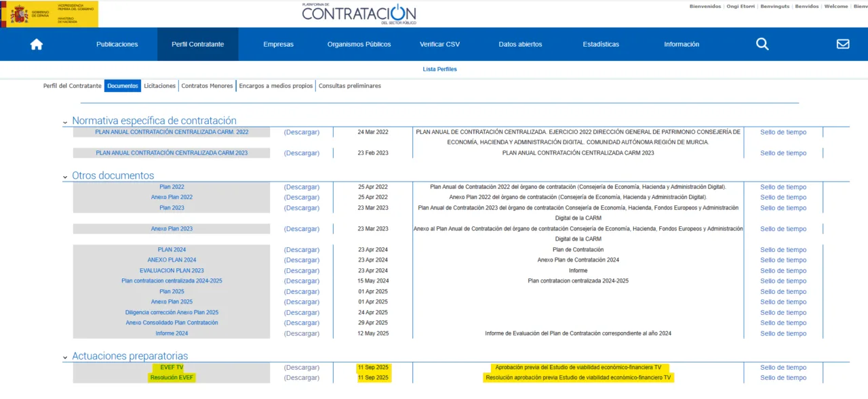Click the 'Informe de Evaluación del Plan de Contratación' description
The height and width of the screenshot is (399, 868).
pos(578,333)
